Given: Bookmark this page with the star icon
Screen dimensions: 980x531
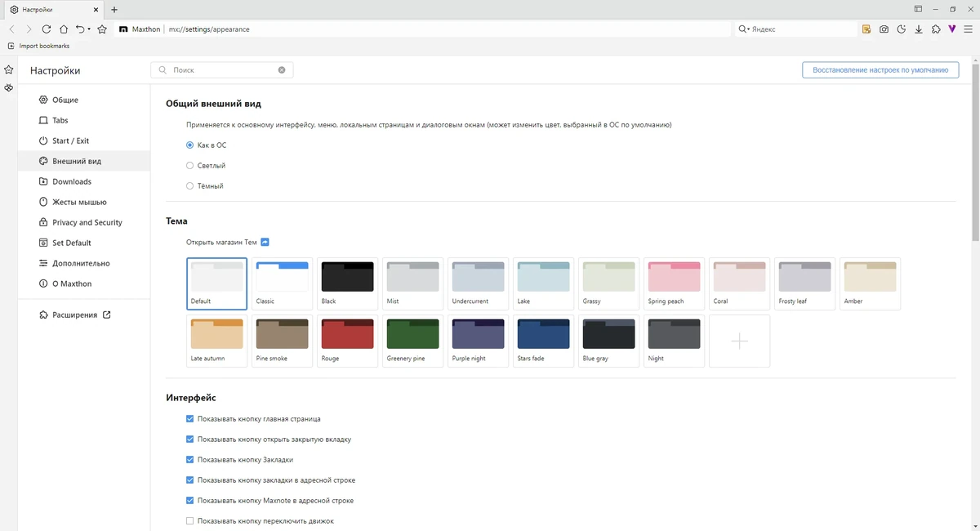Looking at the screenshot, I should [102, 29].
